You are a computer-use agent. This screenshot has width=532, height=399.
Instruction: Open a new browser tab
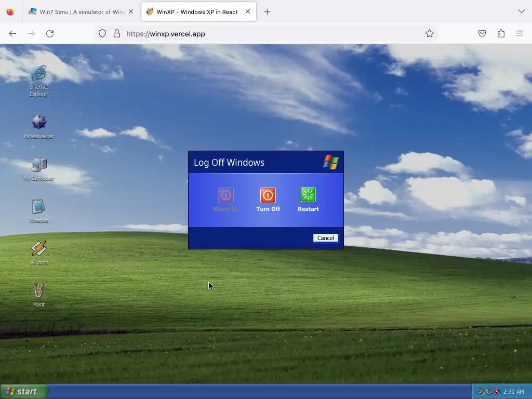[267, 12]
